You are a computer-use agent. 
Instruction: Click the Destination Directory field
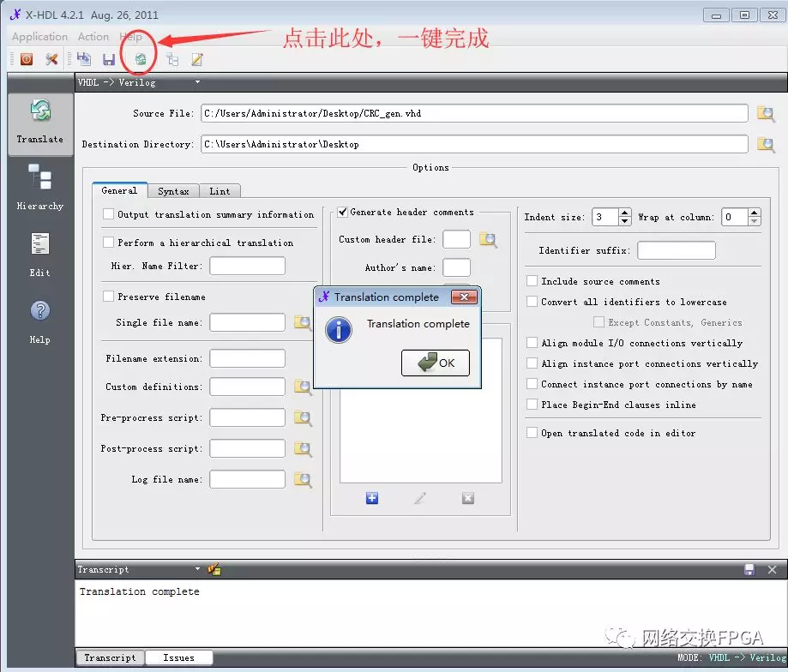[474, 144]
